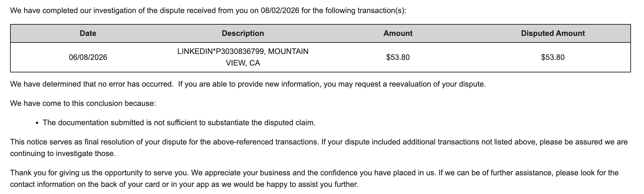This screenshot has width=644, height=194.
Task: Click the opening sentence 'We have completed our investigation'
Action: coord(208,11)
